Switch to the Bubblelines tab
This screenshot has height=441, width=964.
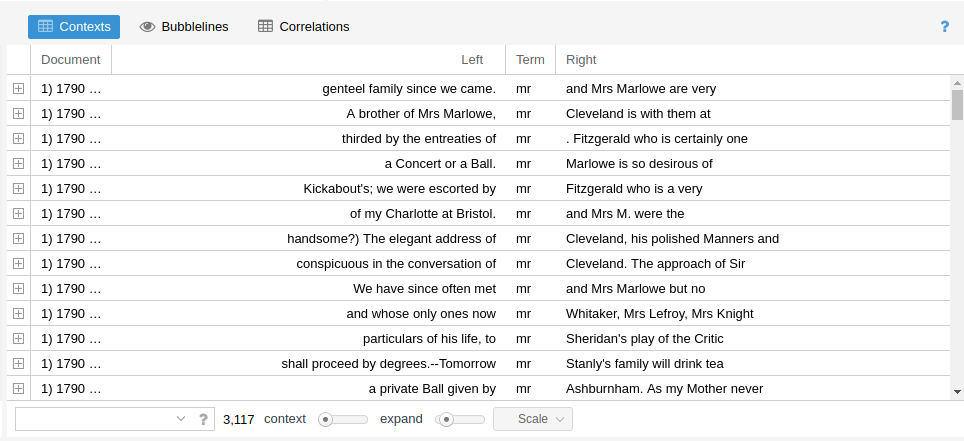(184, 27)
